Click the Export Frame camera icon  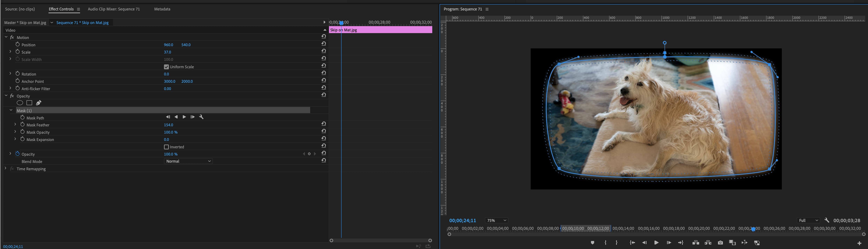(720, 243)
